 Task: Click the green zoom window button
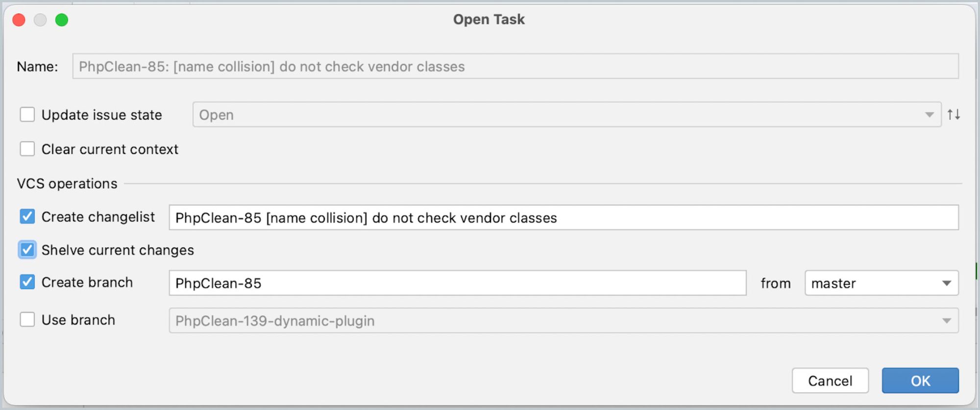pyautogui.click(x=62, y=20)
